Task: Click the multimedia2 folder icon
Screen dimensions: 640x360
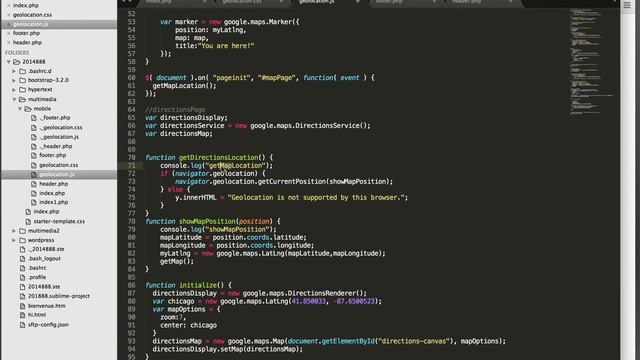Action: [x=22, y=231]
